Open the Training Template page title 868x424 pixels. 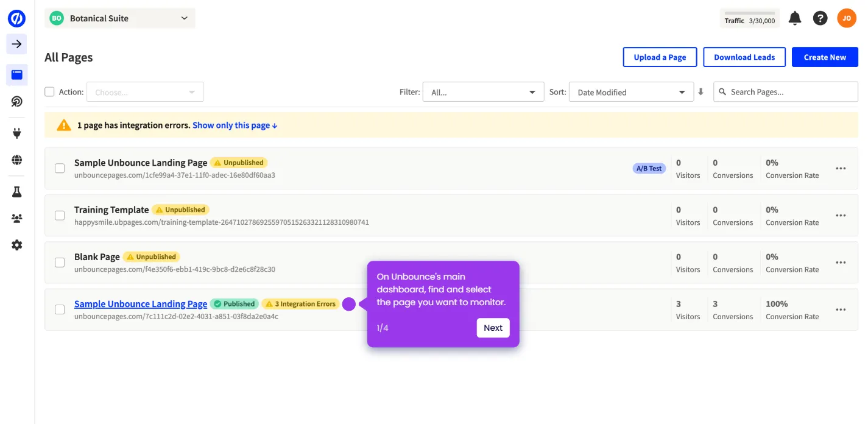click(111, 210)
